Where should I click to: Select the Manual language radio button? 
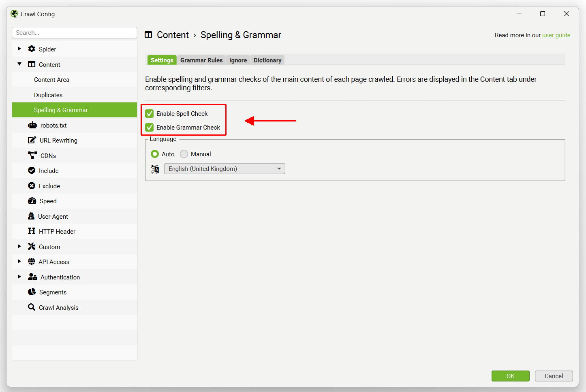(184, 154)
